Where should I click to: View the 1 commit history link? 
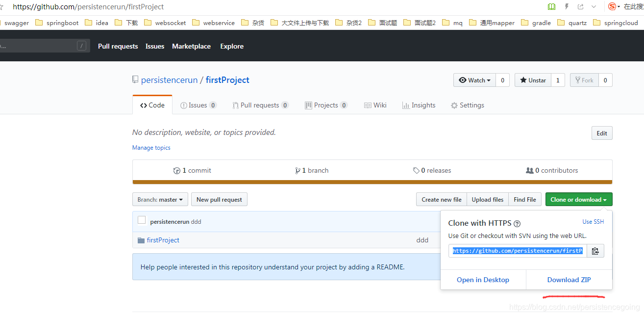pyautogui.click(x=192, y=170)
